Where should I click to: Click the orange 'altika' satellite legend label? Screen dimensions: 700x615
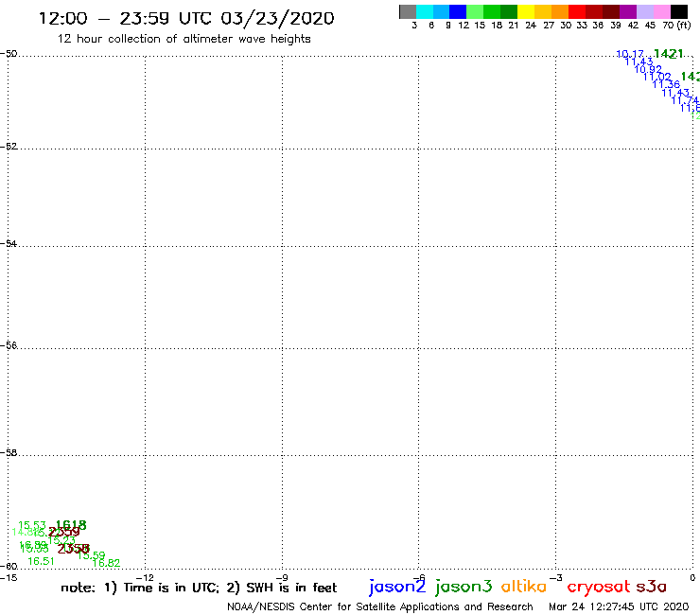coord(524,587)
